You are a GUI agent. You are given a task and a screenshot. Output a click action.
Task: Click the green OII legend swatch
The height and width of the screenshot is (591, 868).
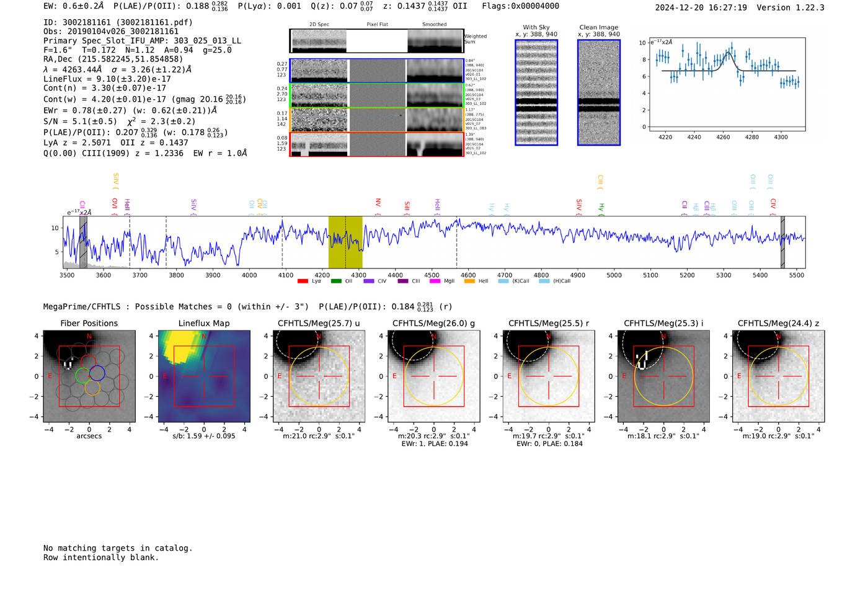tap(336, 281)
